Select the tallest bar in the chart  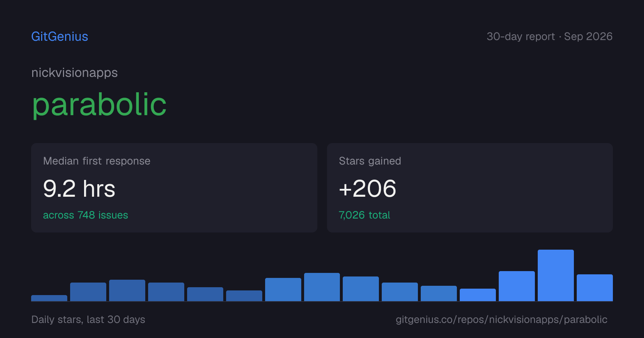[x=556, y=275]
